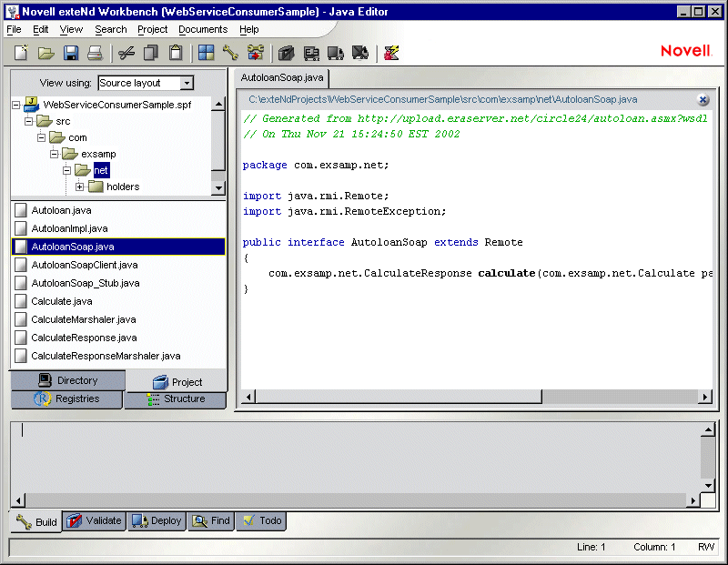Image resolution: width=728 pixels, height=565 pixels.
Task: Click the New file toolbar icon
Action: pyautogui.click(x=20, y=54)
